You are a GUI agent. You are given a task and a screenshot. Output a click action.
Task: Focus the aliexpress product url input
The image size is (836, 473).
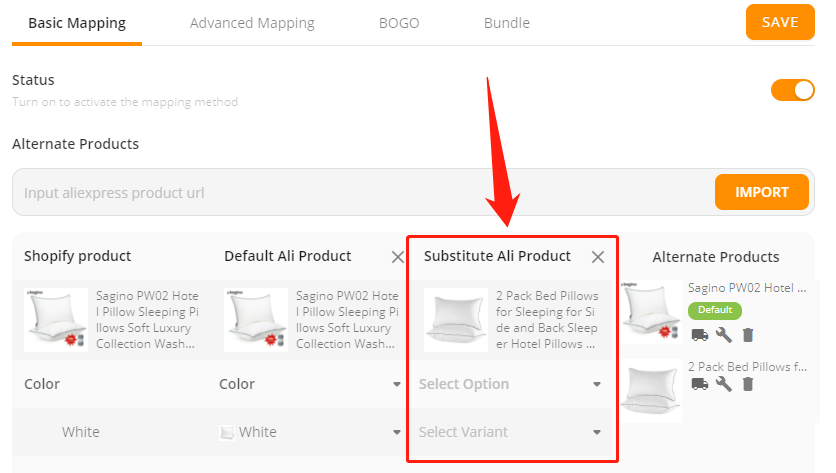click(365, 193)
